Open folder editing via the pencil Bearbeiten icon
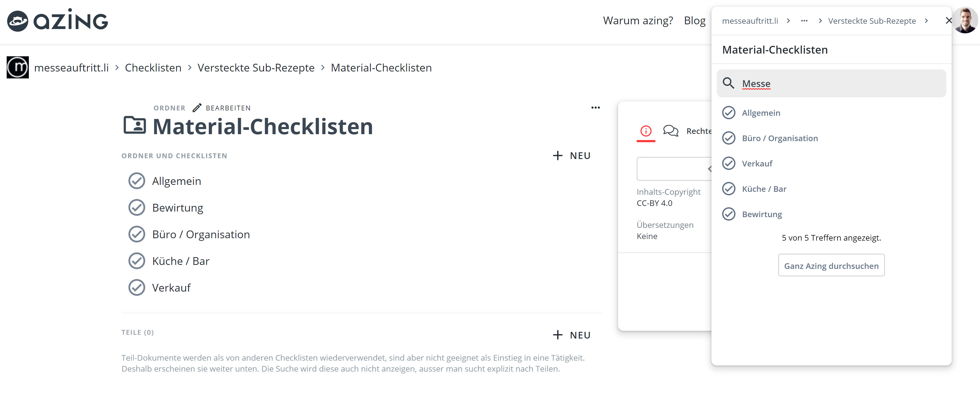Screen dimensions: 980x398 [197, 108]
